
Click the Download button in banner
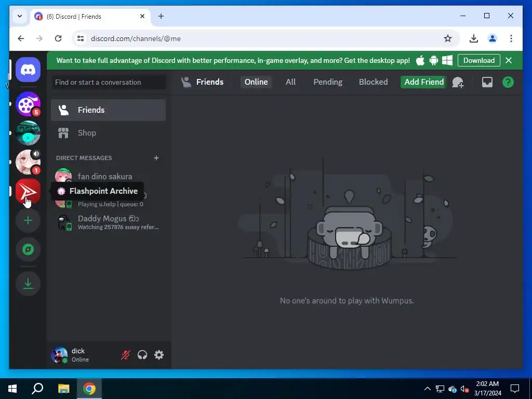478,60
